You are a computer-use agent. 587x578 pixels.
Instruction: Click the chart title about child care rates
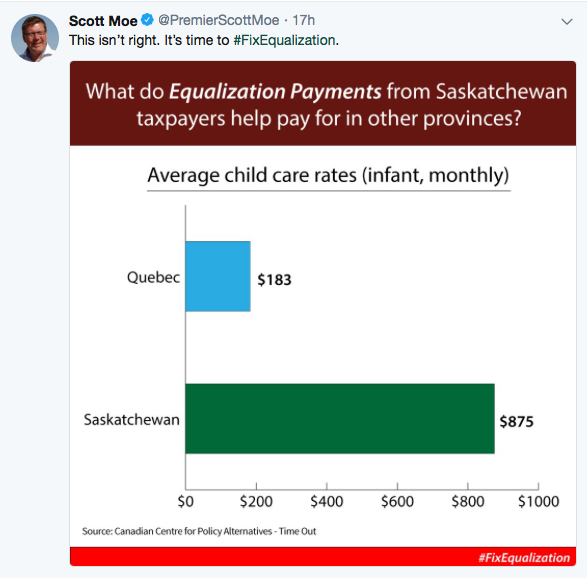(328, 175)
